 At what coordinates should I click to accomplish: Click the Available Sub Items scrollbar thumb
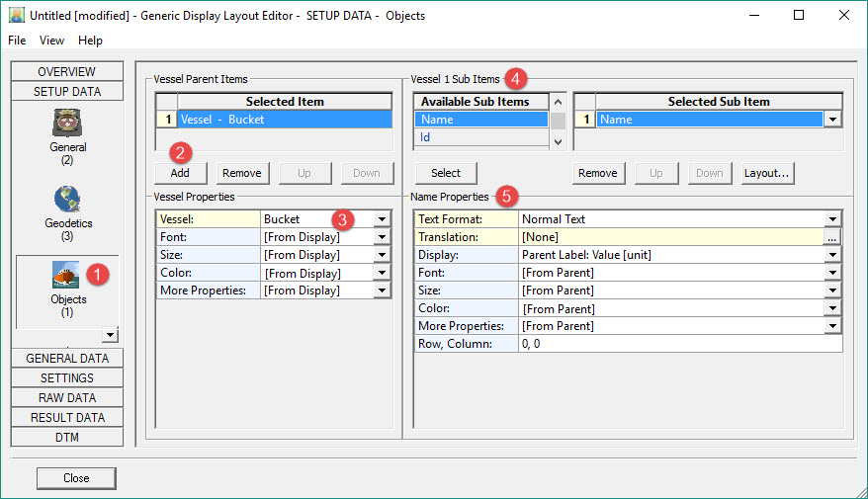coord(558,121)
